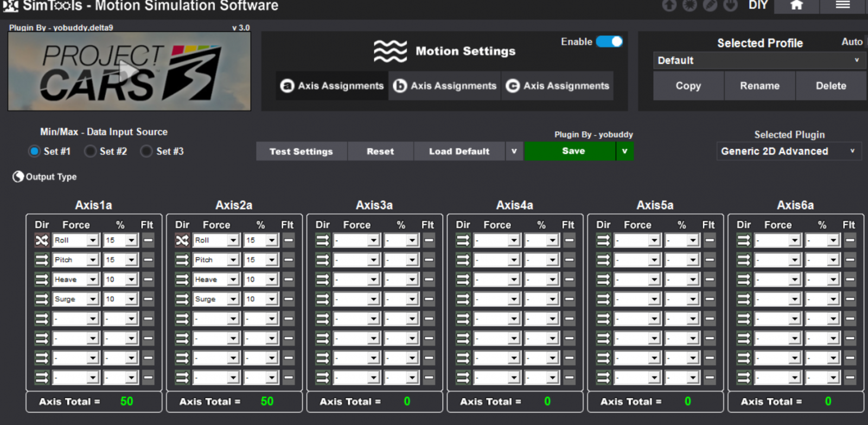Click the Pitch direction arrows icon in Axis2a

pyautogui.click(x=182, y=260)
